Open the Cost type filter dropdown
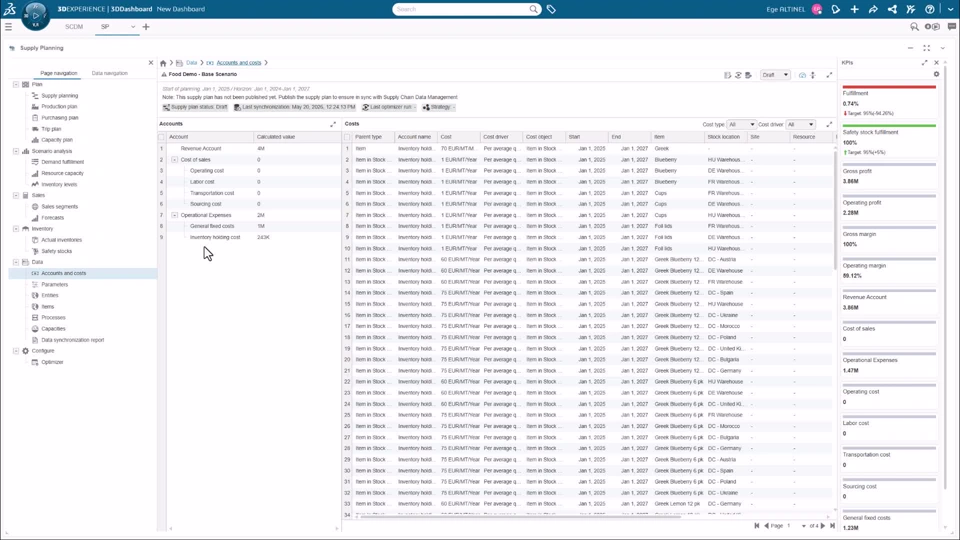Image resolution: width=960 pixels, height=540 pixels. pos(741,124)
